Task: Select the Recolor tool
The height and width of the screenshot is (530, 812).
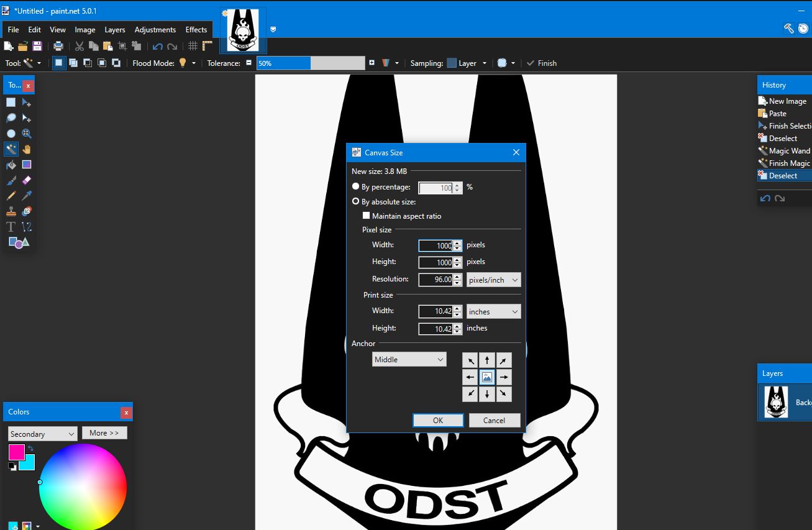Action: coord(27,211)
